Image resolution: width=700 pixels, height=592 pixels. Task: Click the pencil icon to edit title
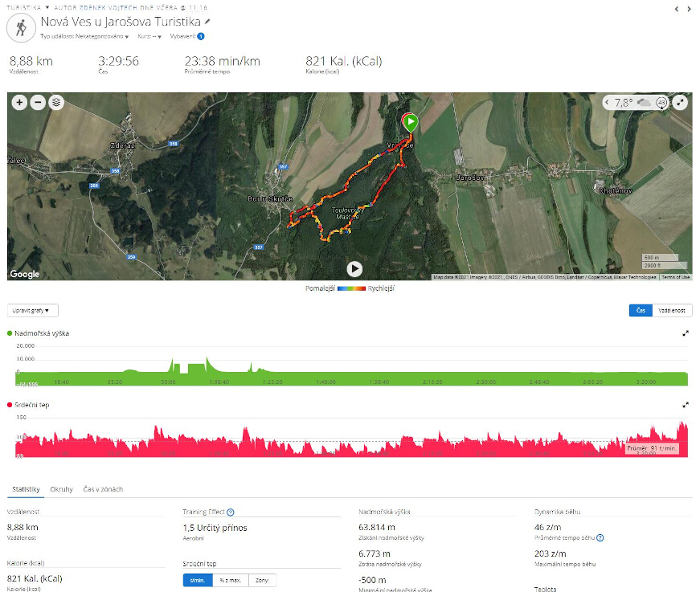[207, 22]
